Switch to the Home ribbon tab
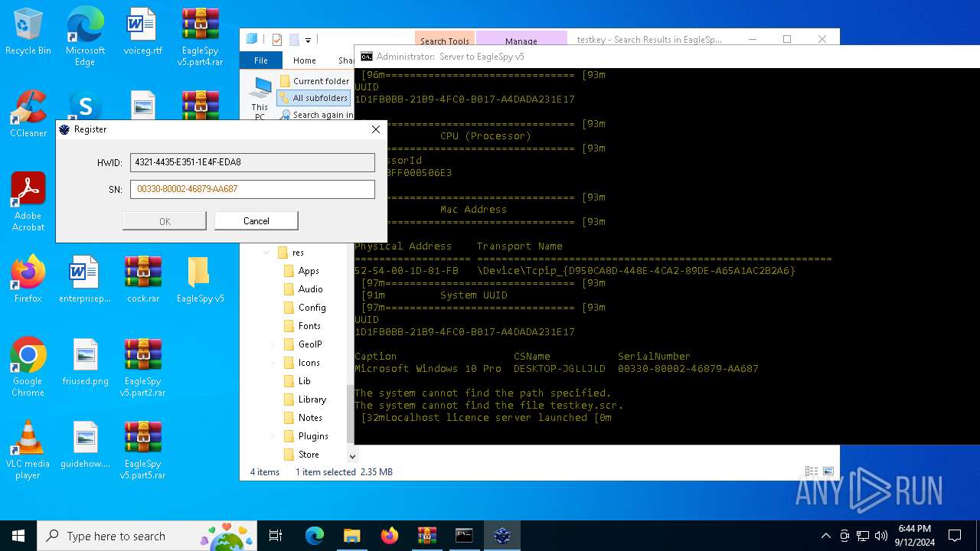 305,60
